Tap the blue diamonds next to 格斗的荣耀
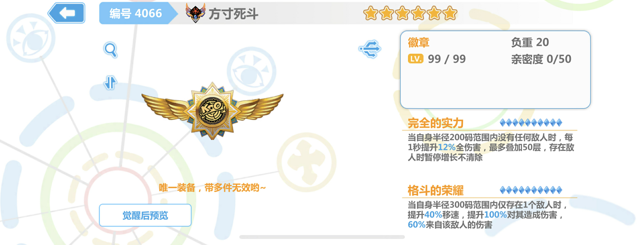This screenshot has height=245, width=644. point(531,190)
